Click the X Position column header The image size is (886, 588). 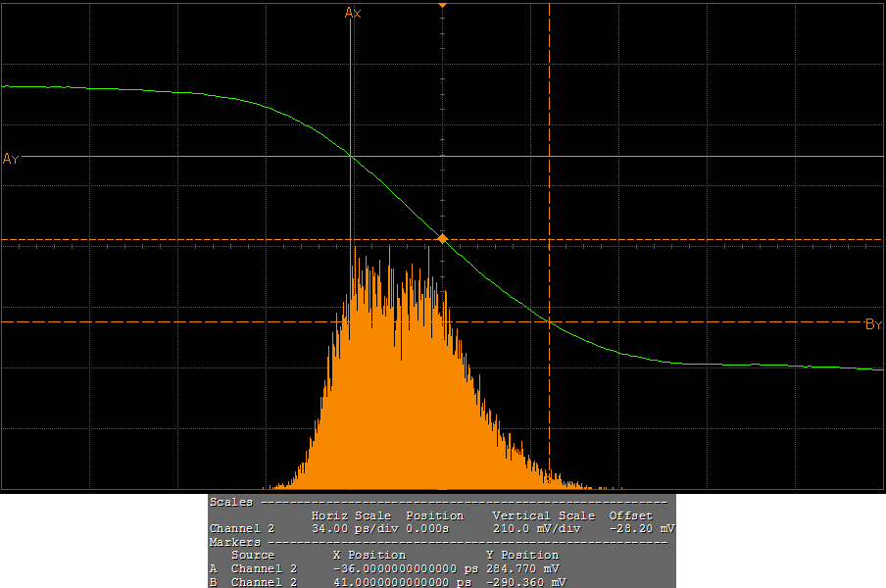pyautogui.click(x=369, y=555)
